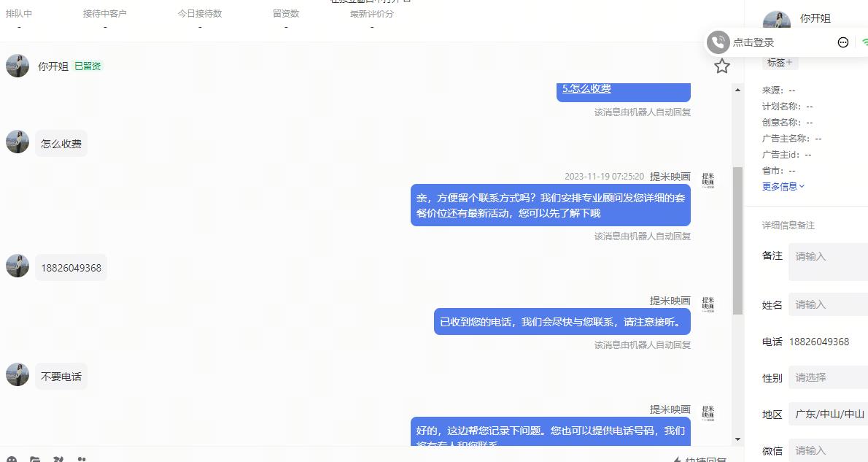
Task: Expand 更多信息 details
Action: (x=783, y=187)
